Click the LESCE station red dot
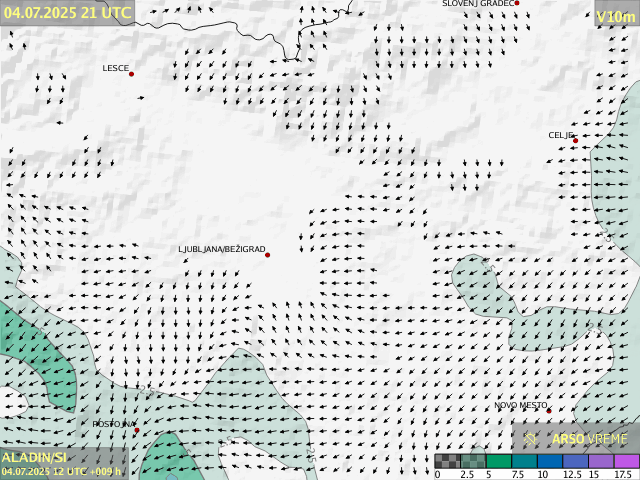Image resolution: width=640 pixels, height=480 pixels. pyautogui.click(x=131, y=74)
